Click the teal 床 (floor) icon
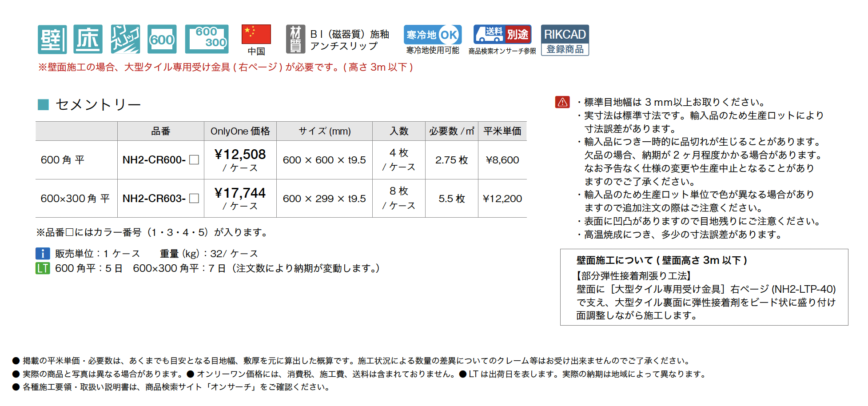Image resolution: width=868 pixels, height=406 pixels. tap(88, 40)
